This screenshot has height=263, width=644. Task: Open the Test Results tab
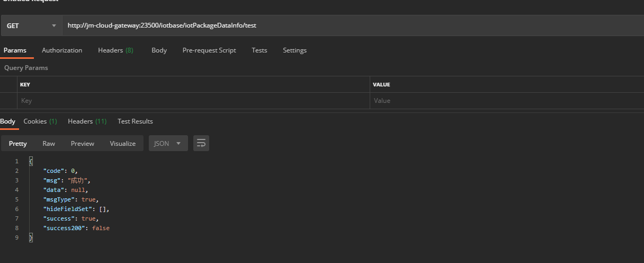click(135, 121)
